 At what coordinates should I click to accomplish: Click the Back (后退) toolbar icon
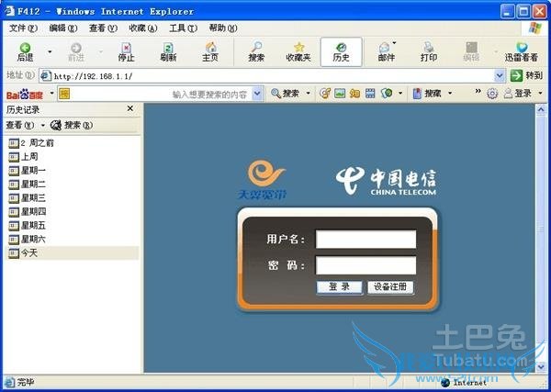[x=26, y=52]
